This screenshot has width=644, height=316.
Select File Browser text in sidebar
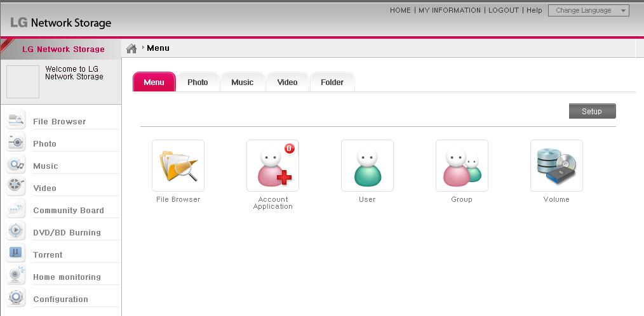coord(60,121)
